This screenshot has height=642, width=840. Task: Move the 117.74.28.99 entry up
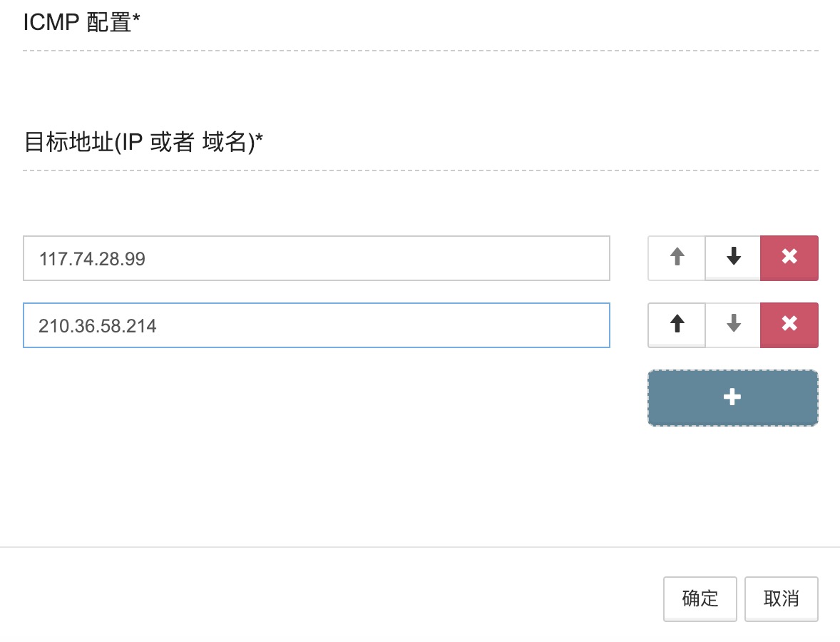[x=677, y=258]
